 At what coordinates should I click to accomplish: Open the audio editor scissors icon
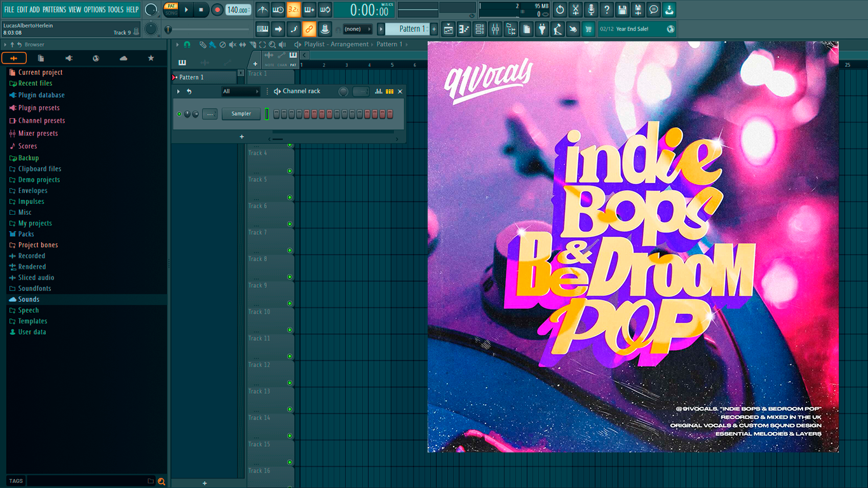pyautogui.click(x=576, y=10)
